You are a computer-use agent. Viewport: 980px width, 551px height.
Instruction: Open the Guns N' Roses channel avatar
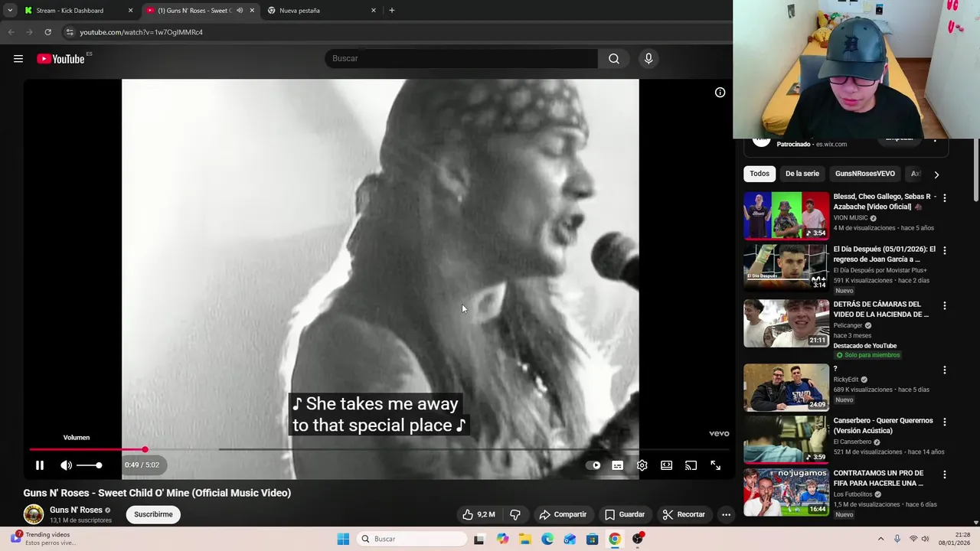pyautogui.click(x=34, y=514)
